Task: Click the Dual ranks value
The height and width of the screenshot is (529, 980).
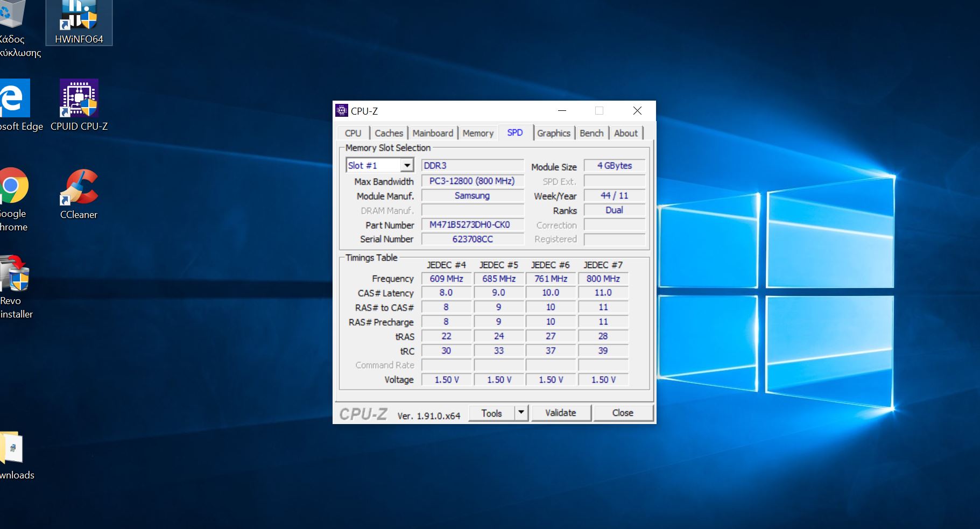Action: click(614, 210)
